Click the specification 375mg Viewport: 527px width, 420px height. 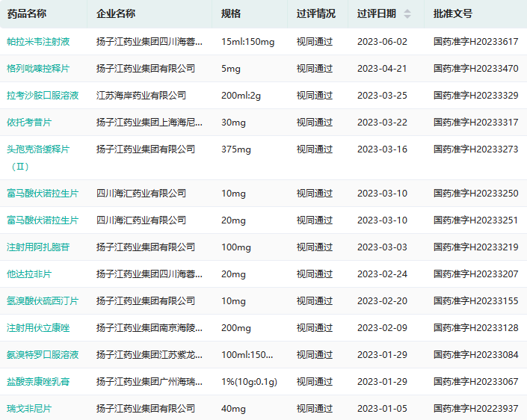(236, 149)
